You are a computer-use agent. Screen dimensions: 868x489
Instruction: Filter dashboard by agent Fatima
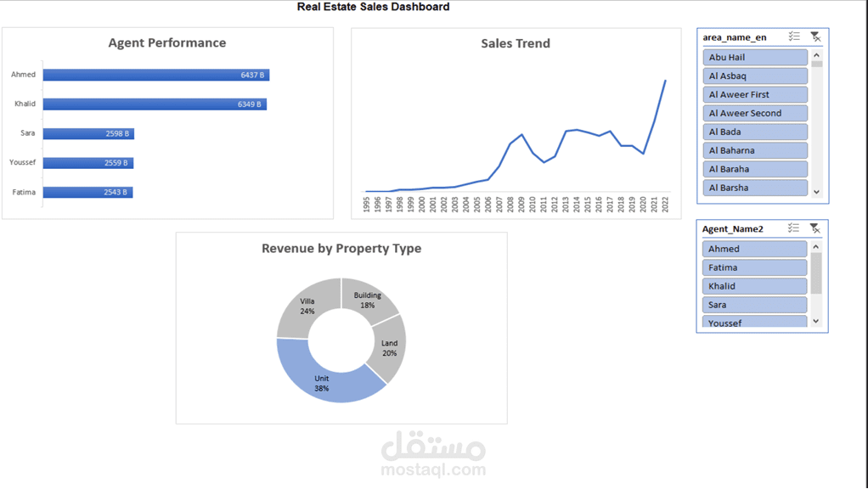[754, 267]
